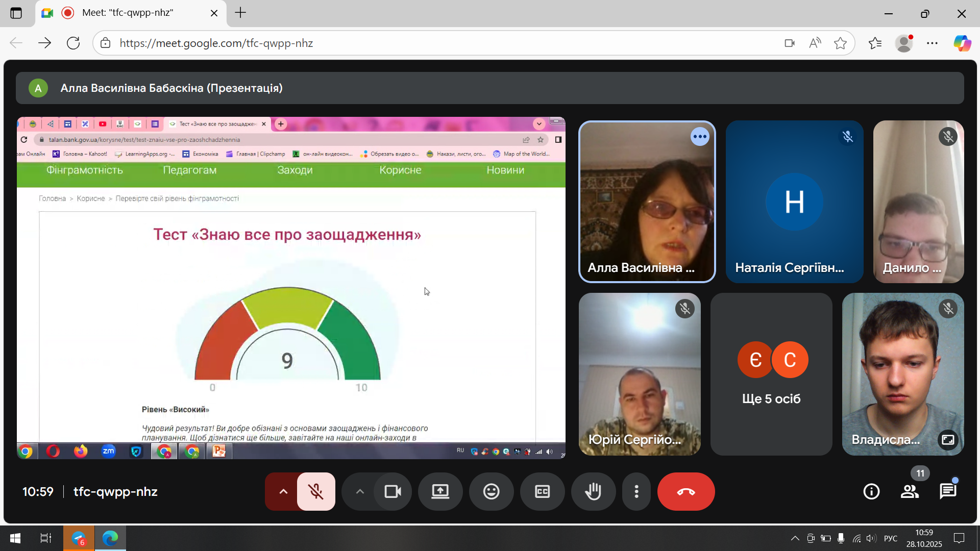
Task: Select the Meet "tfc-qwpp-nhz" browser tab
Action: click(x=128, y=13)
